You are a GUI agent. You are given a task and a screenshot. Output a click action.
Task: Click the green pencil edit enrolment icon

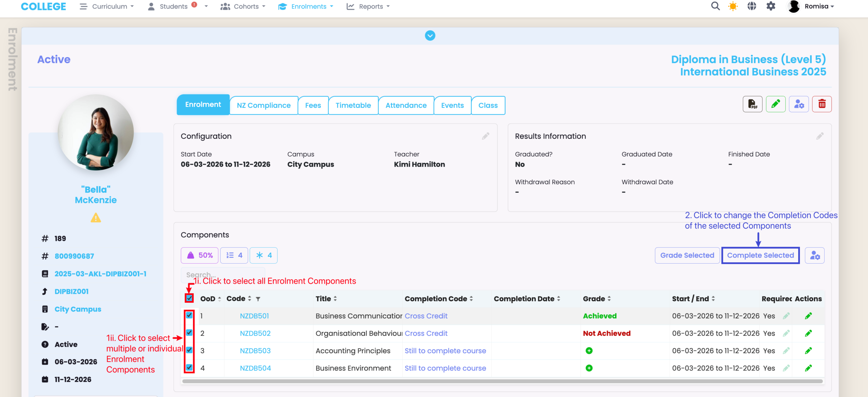click(775, 104)
